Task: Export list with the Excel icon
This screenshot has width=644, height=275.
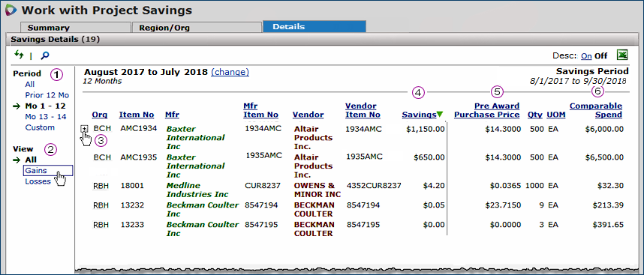Action: [x=623, y=55]
